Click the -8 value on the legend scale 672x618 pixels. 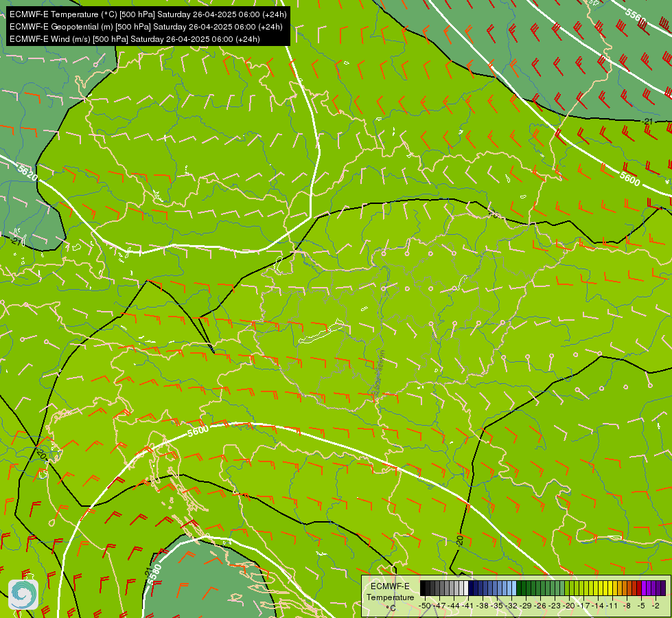(627, 606)
